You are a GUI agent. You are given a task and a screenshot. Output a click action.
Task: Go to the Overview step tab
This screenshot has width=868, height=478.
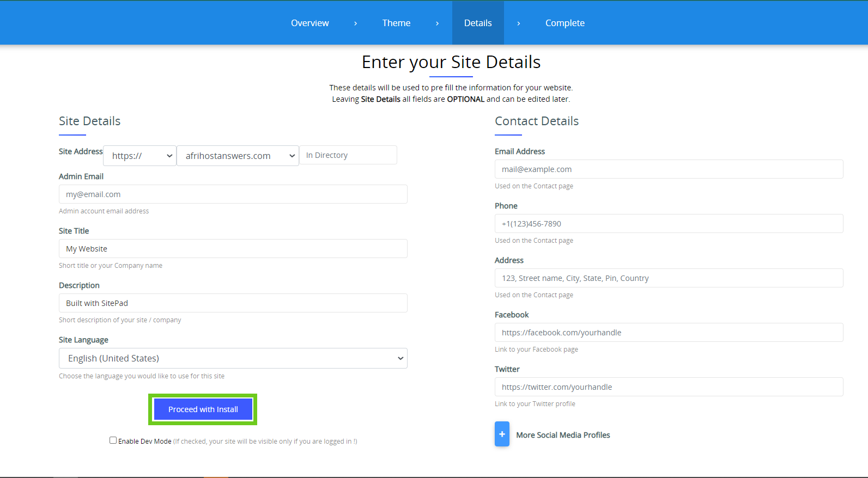coord(309,23)
